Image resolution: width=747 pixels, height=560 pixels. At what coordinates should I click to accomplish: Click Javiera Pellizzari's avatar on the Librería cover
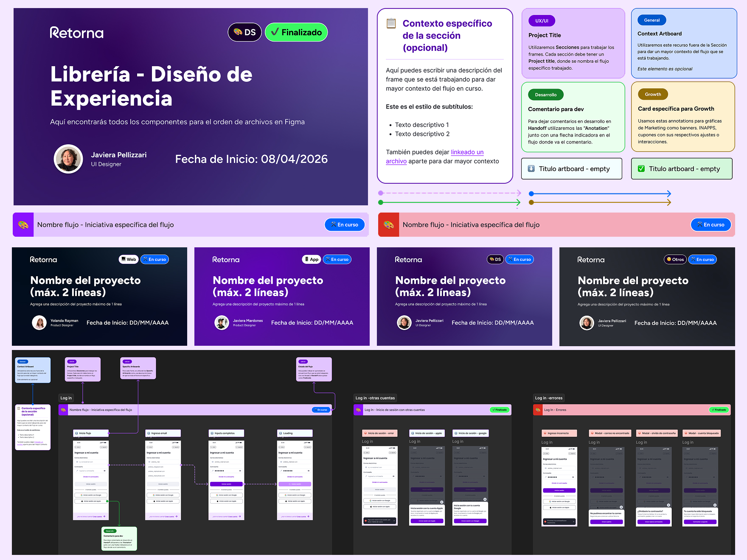tap(68, 159)
